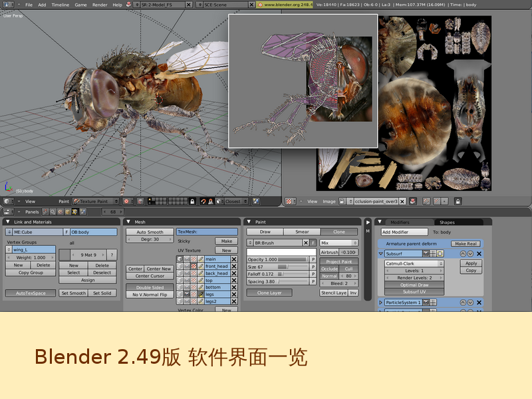
Task: Click the 3D View window type icon
Action: (x=7, y=201)
